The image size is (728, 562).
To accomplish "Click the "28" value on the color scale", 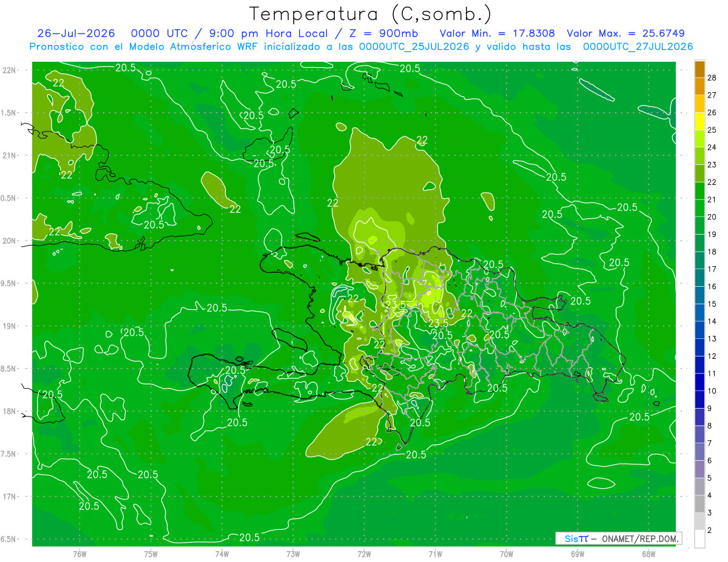I will [x=712, y=78].
